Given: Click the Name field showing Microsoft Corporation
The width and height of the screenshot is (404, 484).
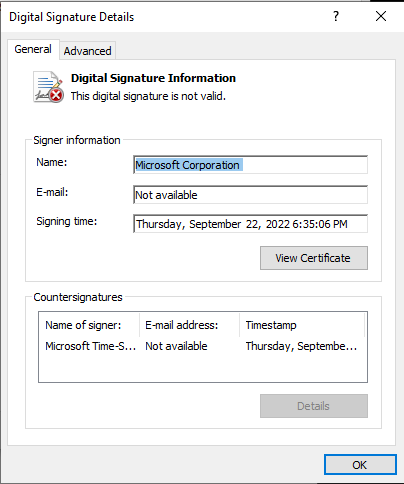Looking at the screenshot, I should 250,165.
